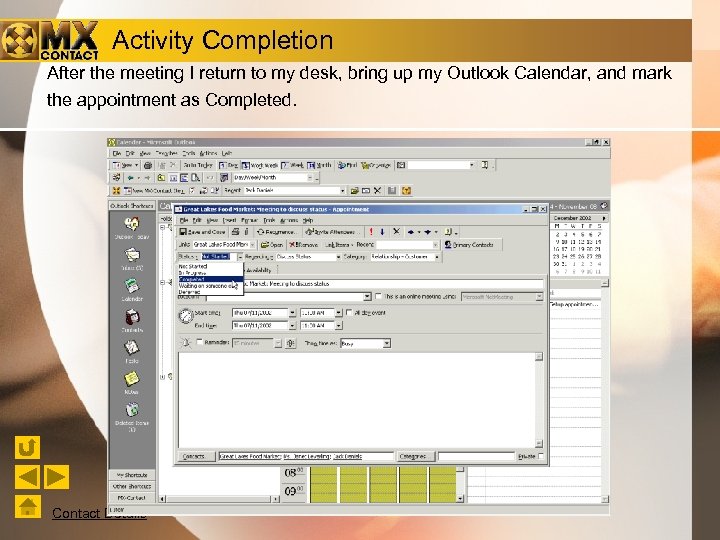Screen dimensions: 720x540
Task: Check the online meeting checkbox
Action: [378, 297]
